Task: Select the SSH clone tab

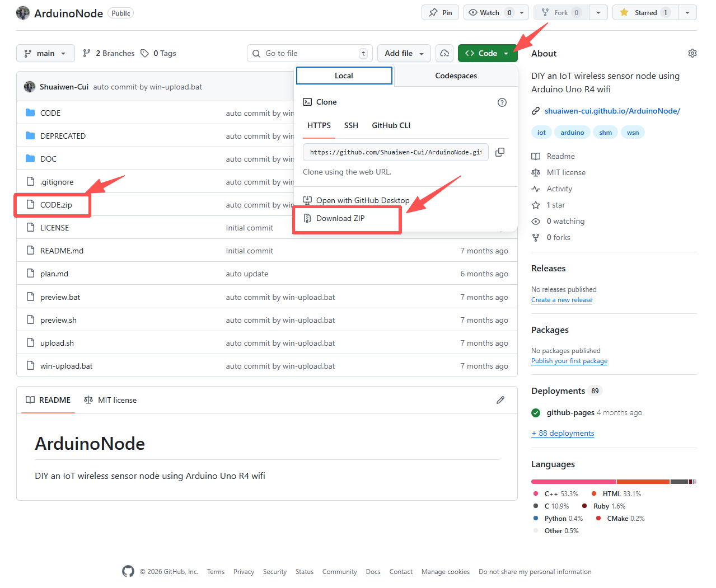Action: click(351, 125)
